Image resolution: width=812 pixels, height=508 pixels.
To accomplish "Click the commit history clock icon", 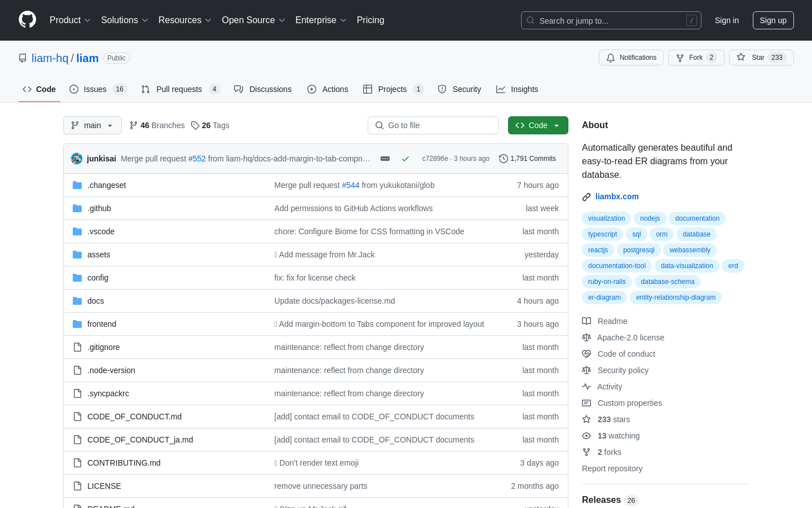I will [504, 159].
